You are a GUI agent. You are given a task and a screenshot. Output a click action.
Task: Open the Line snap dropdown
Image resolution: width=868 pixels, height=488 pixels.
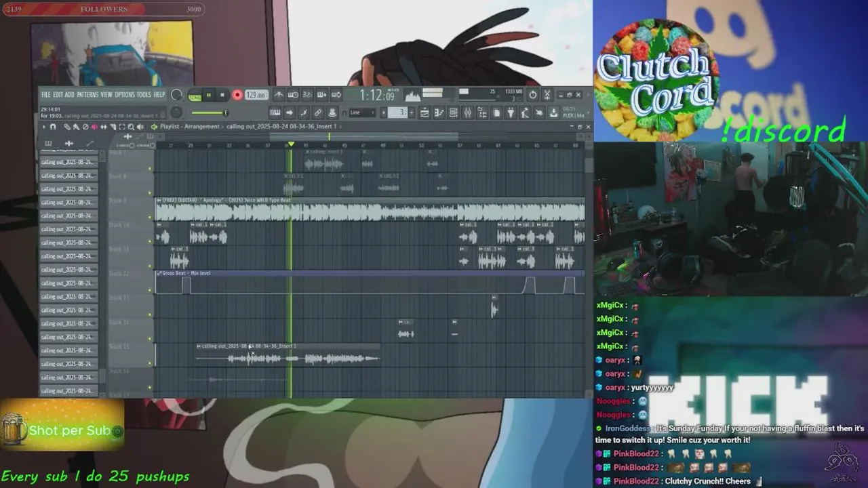(362, 113)
